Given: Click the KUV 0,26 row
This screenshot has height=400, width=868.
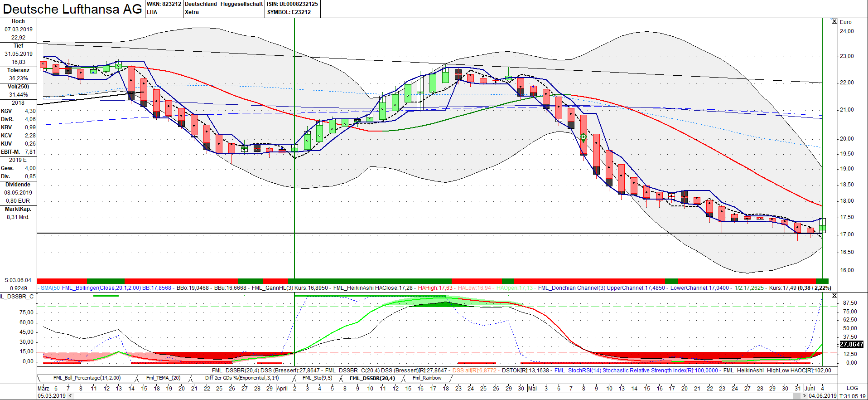Looking at the screenshot, I should coord(19,143).
